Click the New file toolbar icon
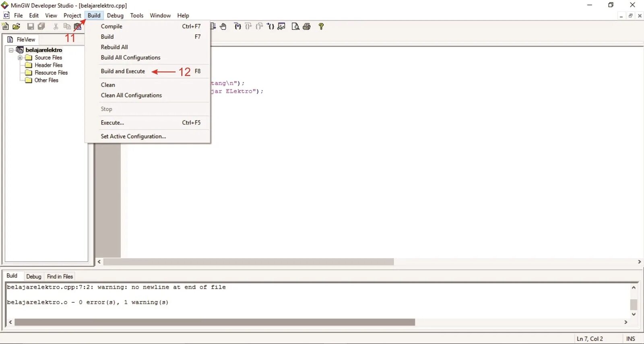 [x=5, y=26]
